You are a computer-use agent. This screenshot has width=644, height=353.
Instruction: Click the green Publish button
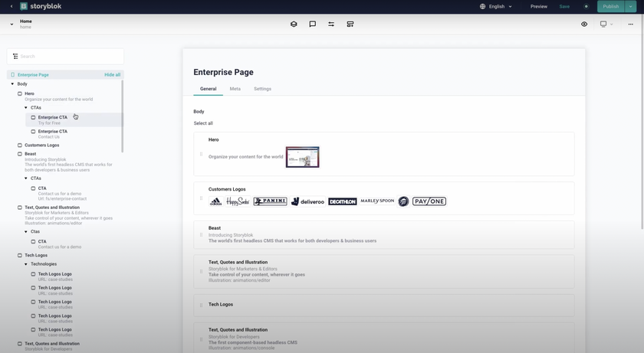[611, 6]
